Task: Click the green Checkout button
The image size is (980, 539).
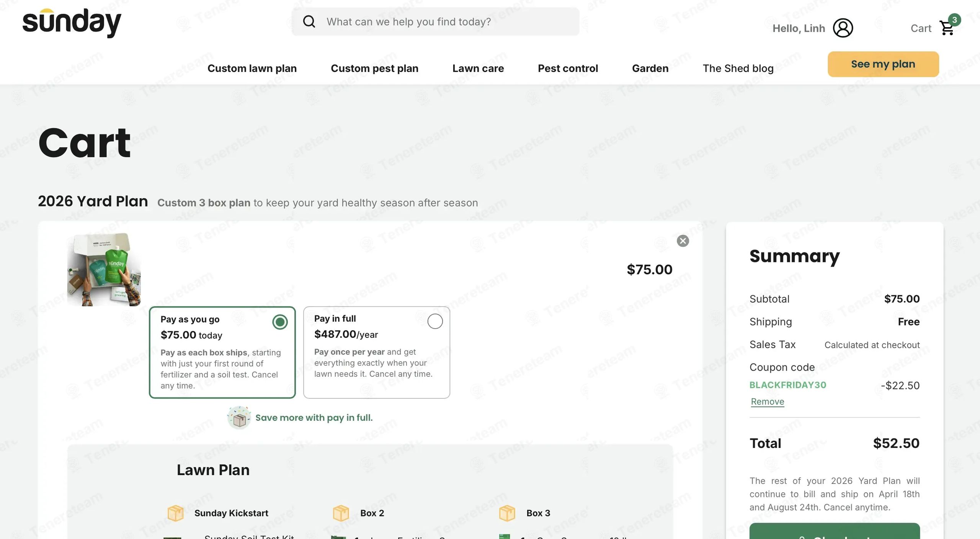Action: click(x=835, y=531)
